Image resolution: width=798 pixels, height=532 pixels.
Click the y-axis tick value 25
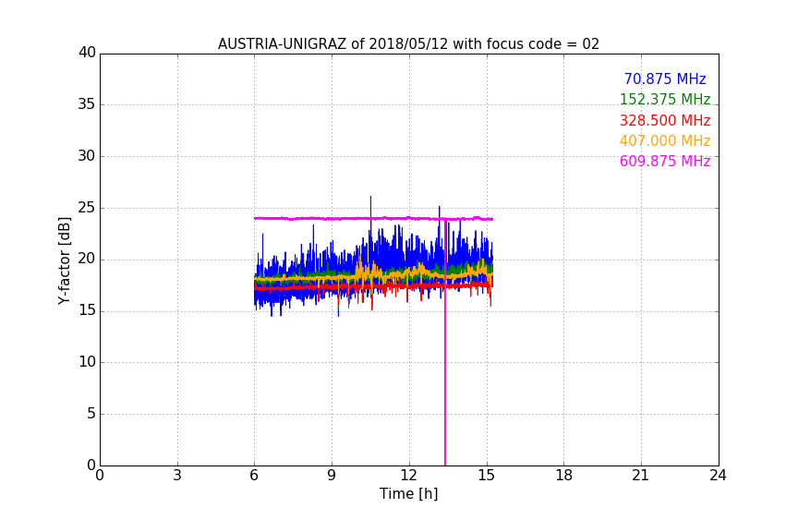coord(87,208)
